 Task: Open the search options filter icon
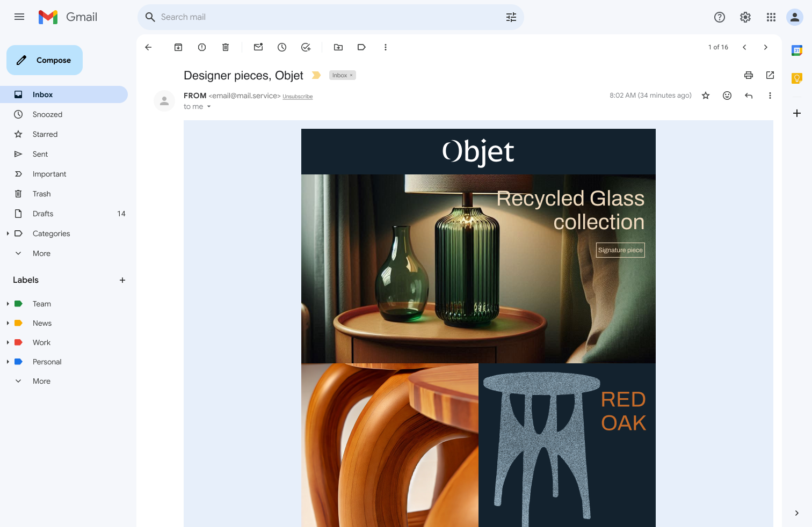[511, 17]
